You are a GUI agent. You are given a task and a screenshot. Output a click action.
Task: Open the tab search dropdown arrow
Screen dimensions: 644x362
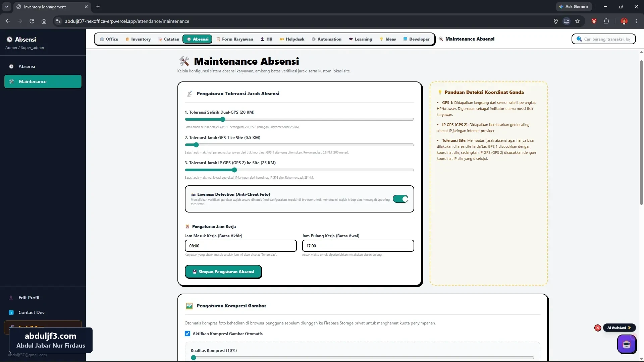[7, 7]
